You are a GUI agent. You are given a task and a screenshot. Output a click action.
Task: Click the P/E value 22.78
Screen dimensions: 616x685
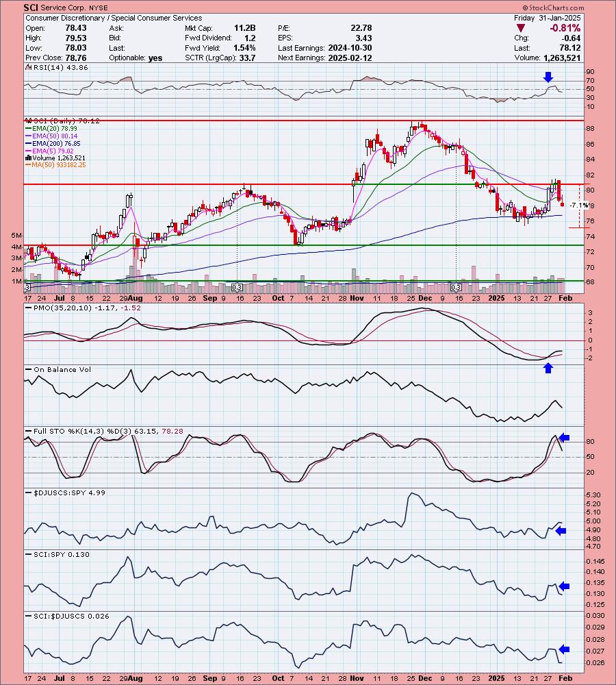coord(361,28)
